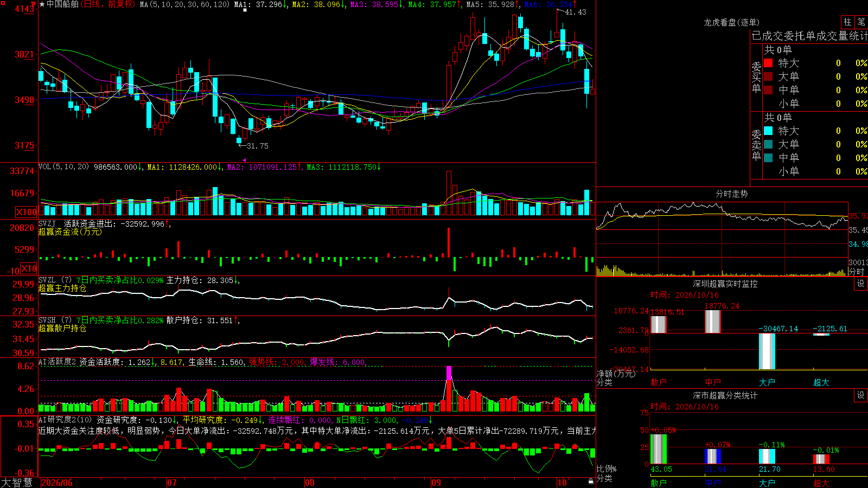Click the teal 中单 sell swatch

click(x=768, y=158)
